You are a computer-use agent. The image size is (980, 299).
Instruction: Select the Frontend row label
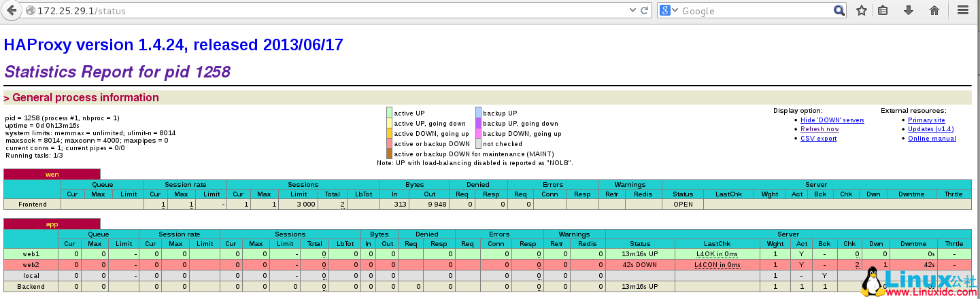click(32, 204)
